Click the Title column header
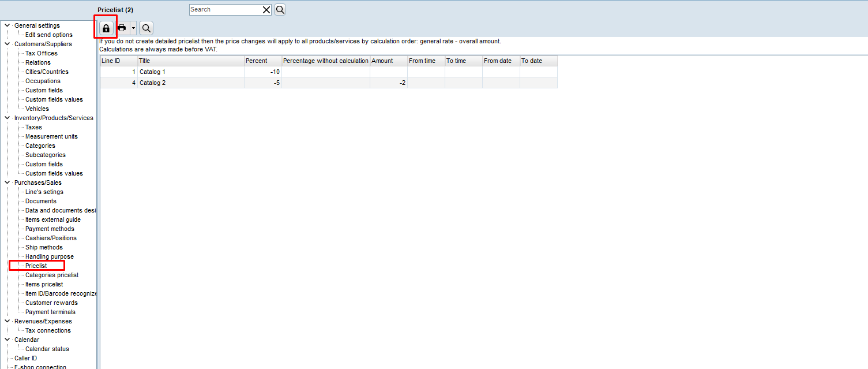The image size is (868, 369). click(190, 61)
